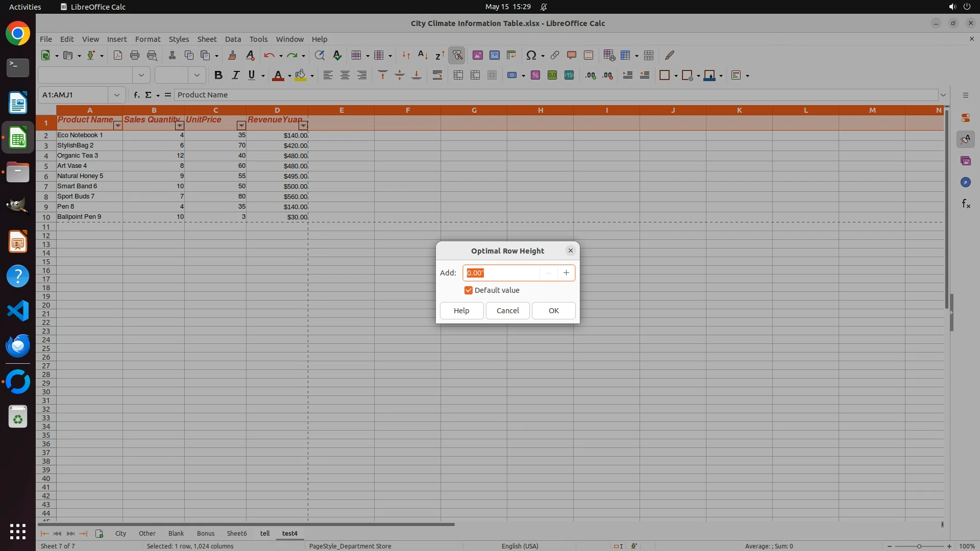Click the Clone Formatting paintbrush icon

[x=232, y=55]
